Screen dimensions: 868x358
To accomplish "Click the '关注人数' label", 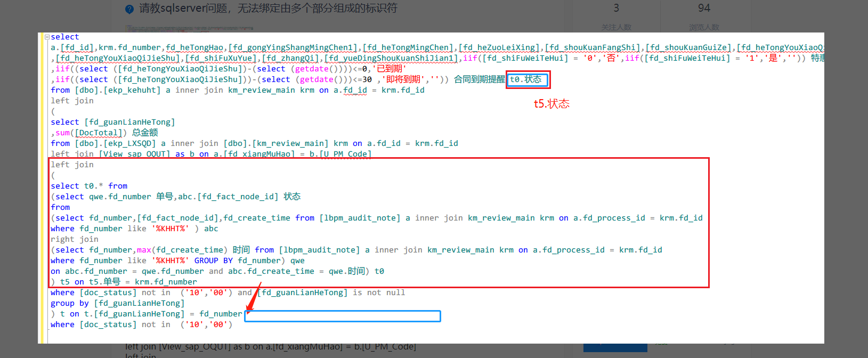I will point(616,27).
